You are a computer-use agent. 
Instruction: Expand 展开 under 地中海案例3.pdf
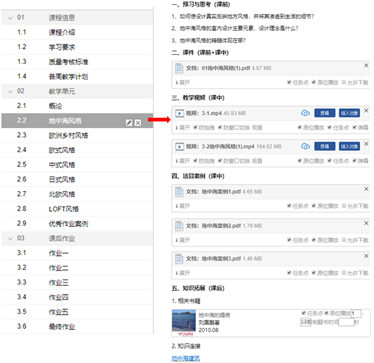click(183, 273)
